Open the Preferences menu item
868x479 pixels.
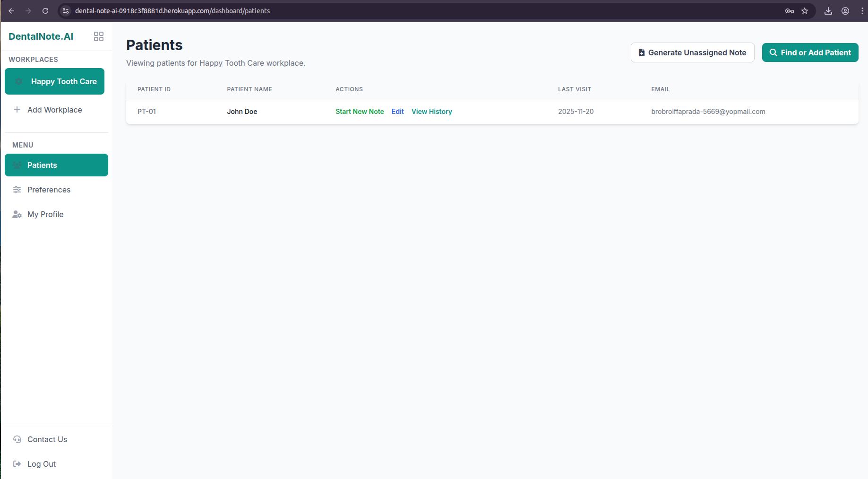[49, 190]
